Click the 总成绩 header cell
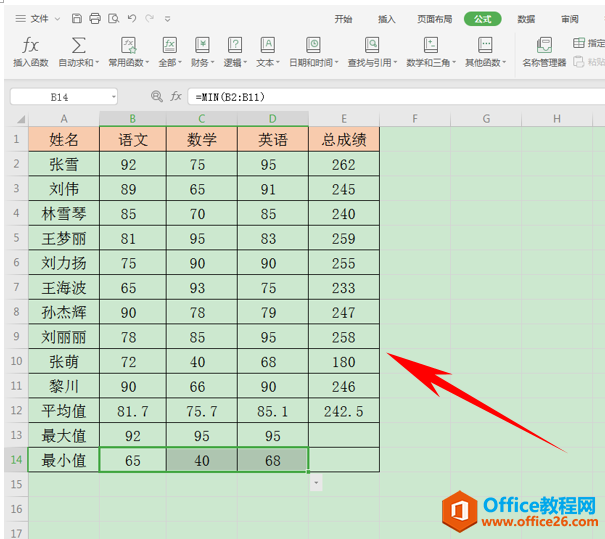 344,139
